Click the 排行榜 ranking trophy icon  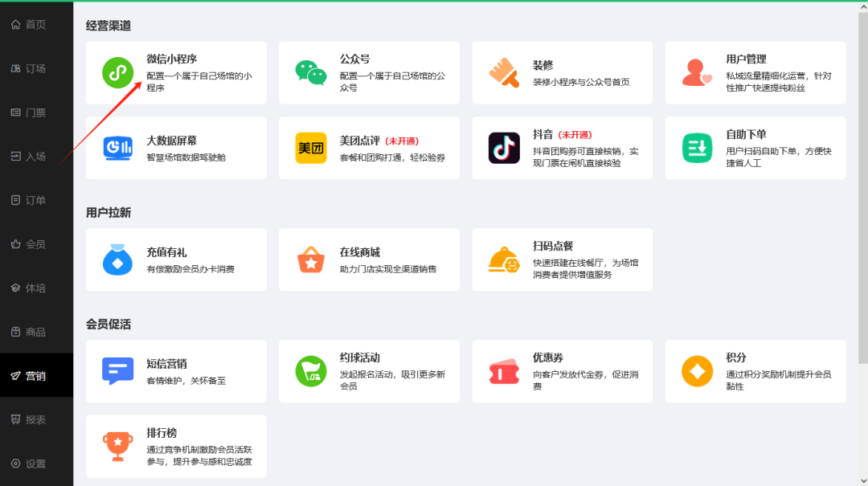117,446
